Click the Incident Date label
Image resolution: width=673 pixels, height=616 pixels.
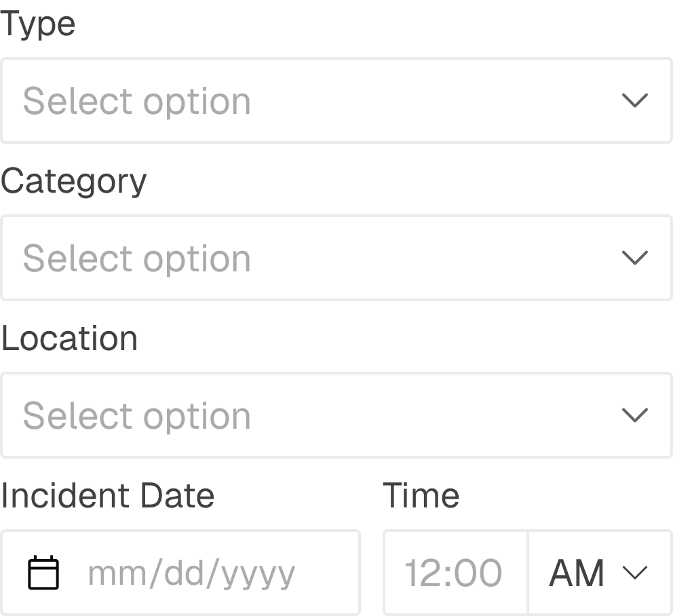click(107, 496)
